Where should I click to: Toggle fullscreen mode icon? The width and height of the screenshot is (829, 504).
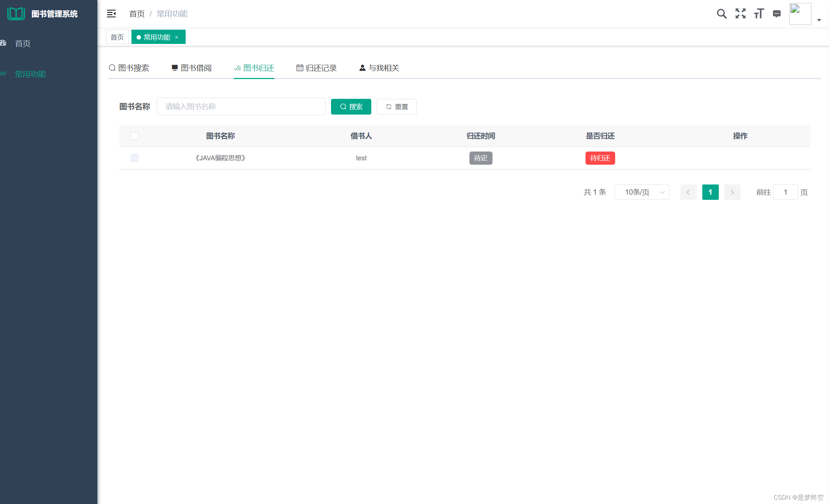[740, 14]
